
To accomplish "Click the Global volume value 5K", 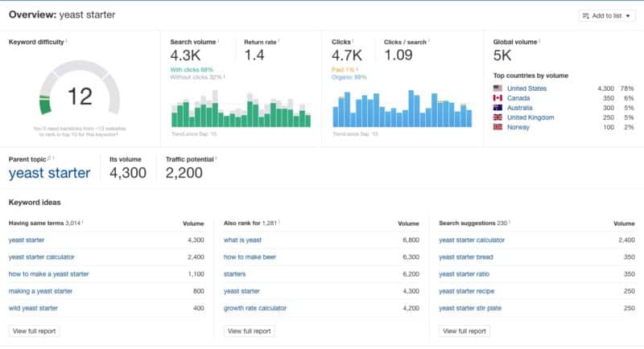I will click(502, 55).
